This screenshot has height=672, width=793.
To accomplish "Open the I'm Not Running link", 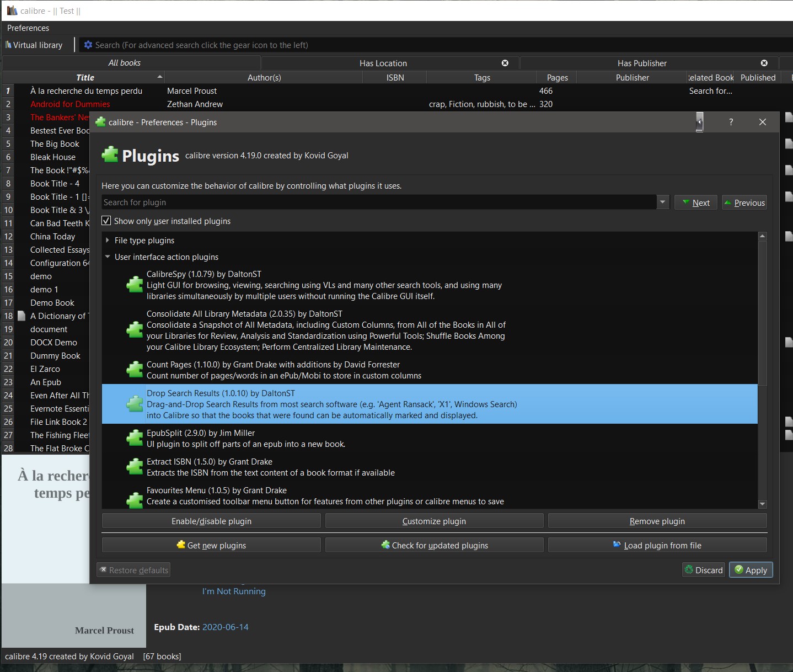I will click(234, 591).
